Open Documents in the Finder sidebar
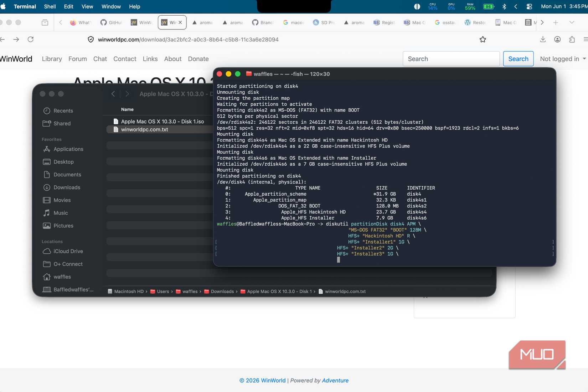 pos(67,175)
